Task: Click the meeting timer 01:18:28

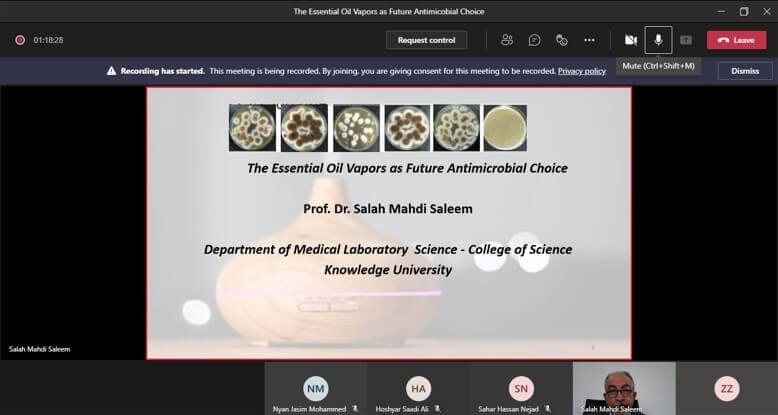Action: click(48, 40)
